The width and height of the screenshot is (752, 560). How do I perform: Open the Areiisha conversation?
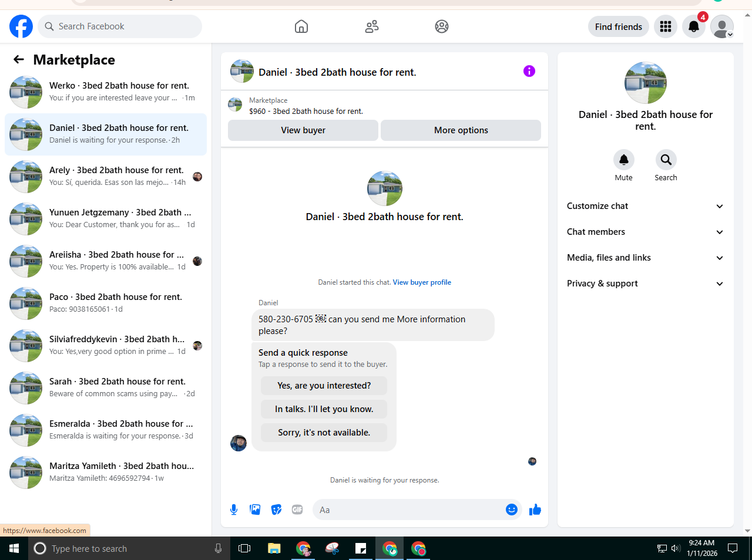tap(106, 261)
